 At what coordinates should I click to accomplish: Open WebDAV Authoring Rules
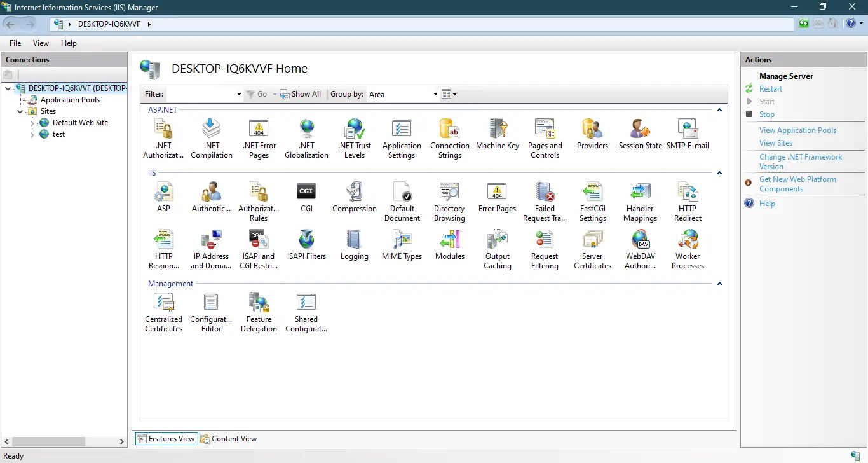tap(640, 249)
